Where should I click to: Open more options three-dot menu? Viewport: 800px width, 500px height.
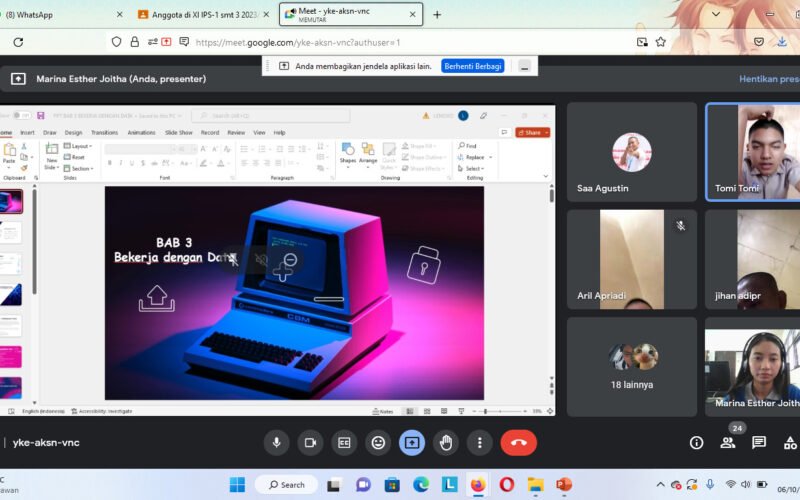(480, 442)
